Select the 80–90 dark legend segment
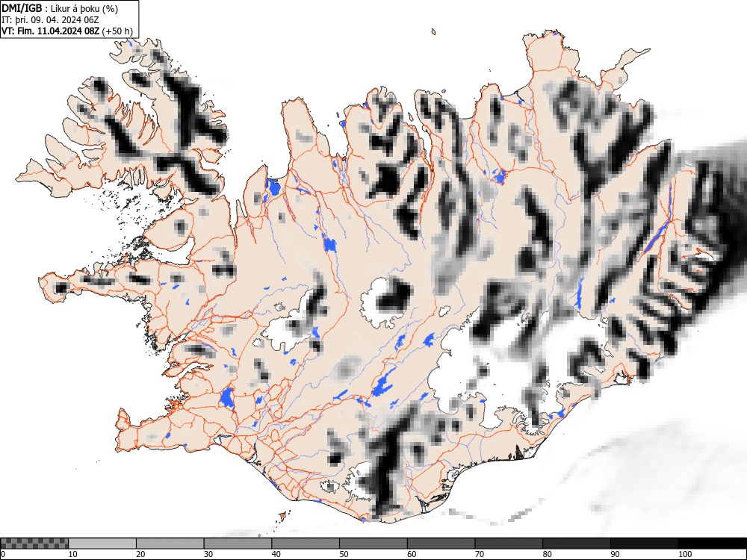The width and height of the screenshot is (747, 560). pyautogui.click(x=576, y=544)
